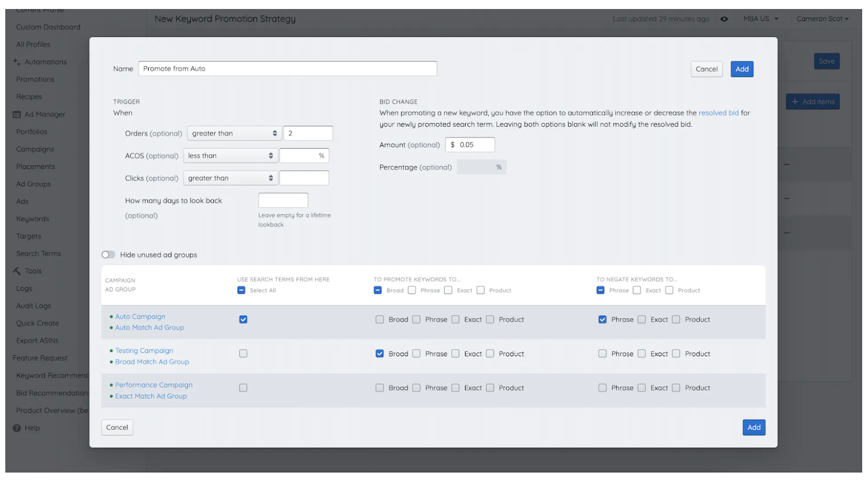Viewport: 868px width, 480px height.
Task: Open the ACOS comparison dropdown
Action: click(231, 156)
